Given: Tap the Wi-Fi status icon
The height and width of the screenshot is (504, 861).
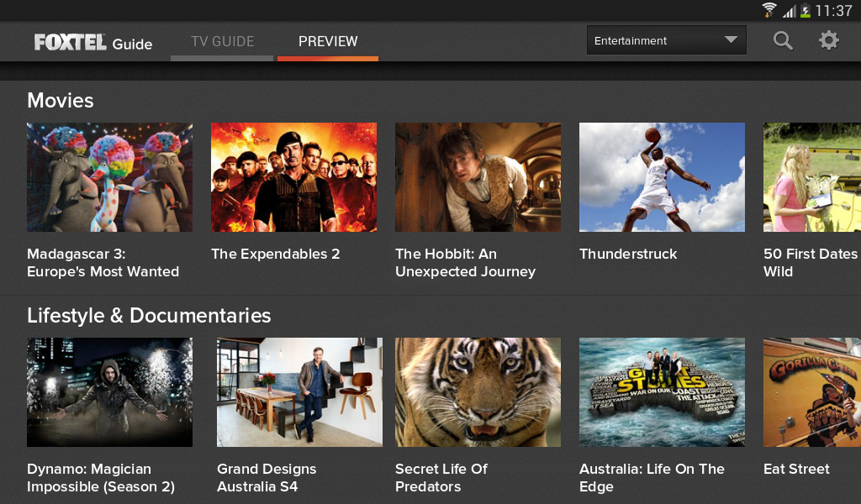Looking at the screenshot, I should pos(769,10).
